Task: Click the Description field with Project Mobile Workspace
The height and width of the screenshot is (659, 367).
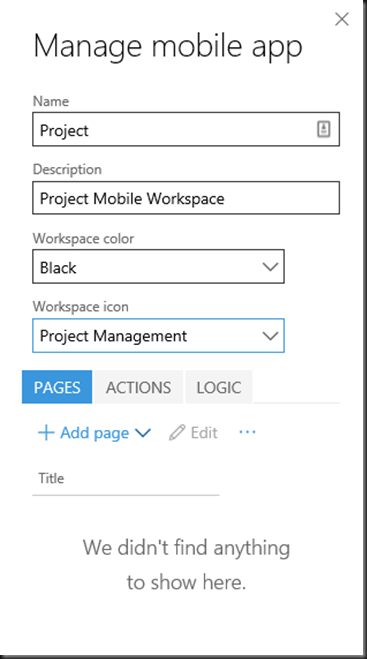Action: point(186,198)
